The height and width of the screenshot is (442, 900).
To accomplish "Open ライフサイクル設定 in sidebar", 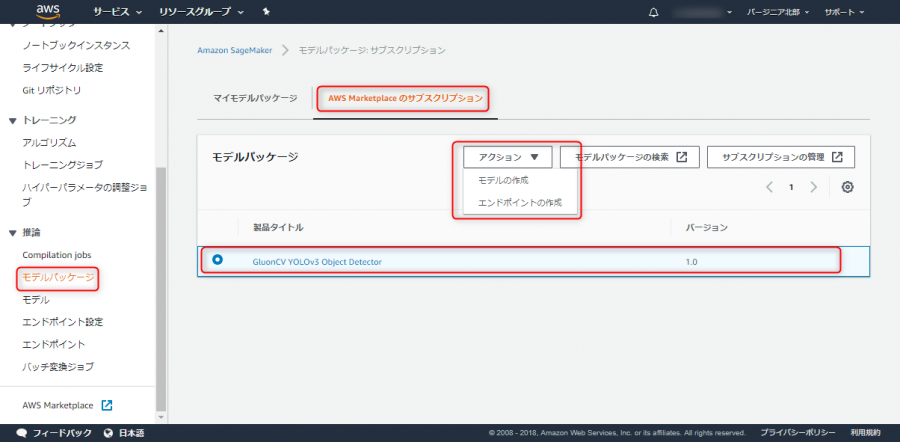I will click(63, 68).
